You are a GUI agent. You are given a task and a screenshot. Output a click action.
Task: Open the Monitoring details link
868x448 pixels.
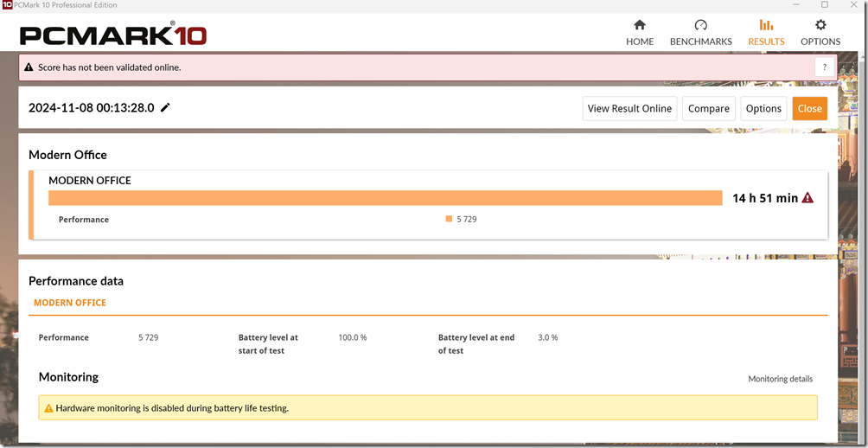(x=780, y=379)
